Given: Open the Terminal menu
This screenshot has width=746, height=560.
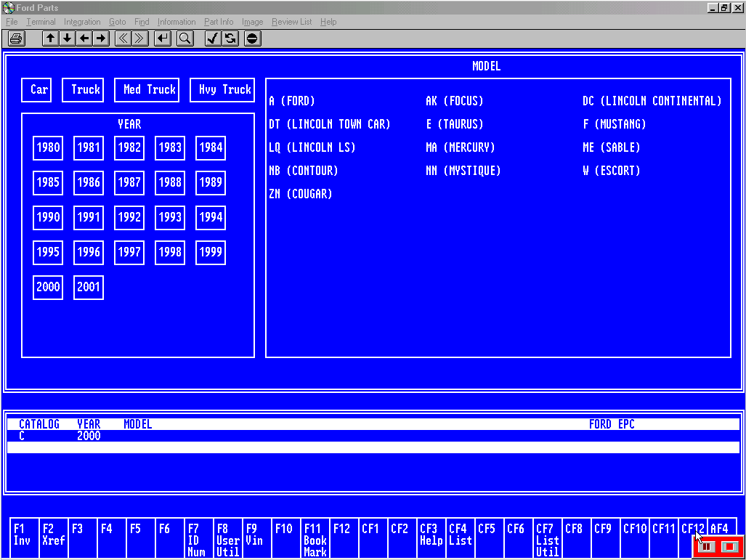Looking at the screenshot, I should (x=41, y=22).
